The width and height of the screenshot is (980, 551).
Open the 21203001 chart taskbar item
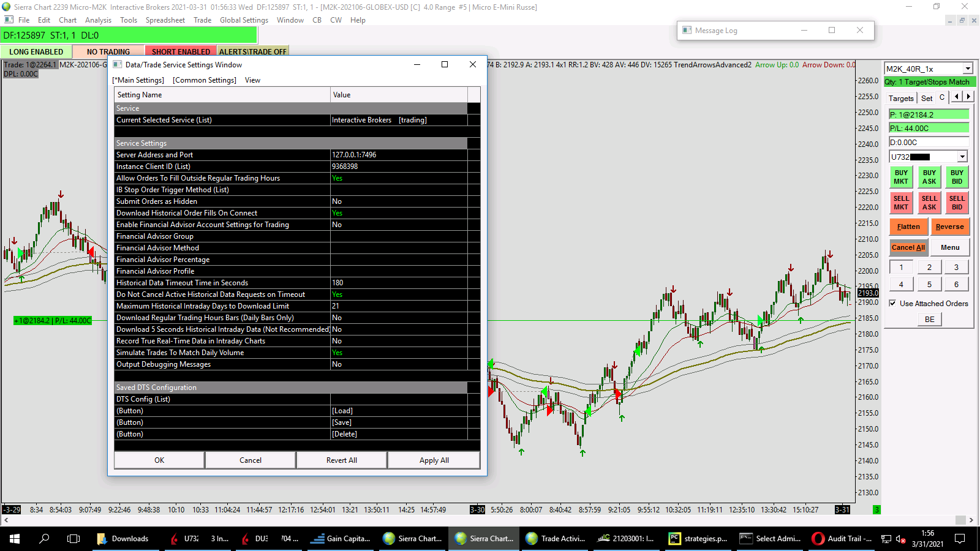click(x=627, y=539)
